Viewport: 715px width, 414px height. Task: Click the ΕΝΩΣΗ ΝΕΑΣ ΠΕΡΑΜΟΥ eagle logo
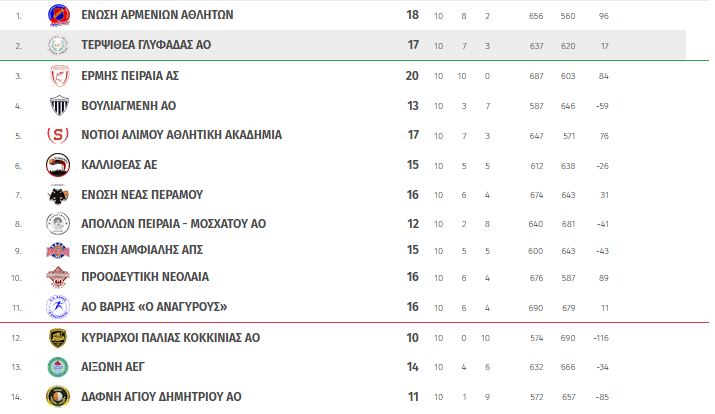click(x=58, y=195)
